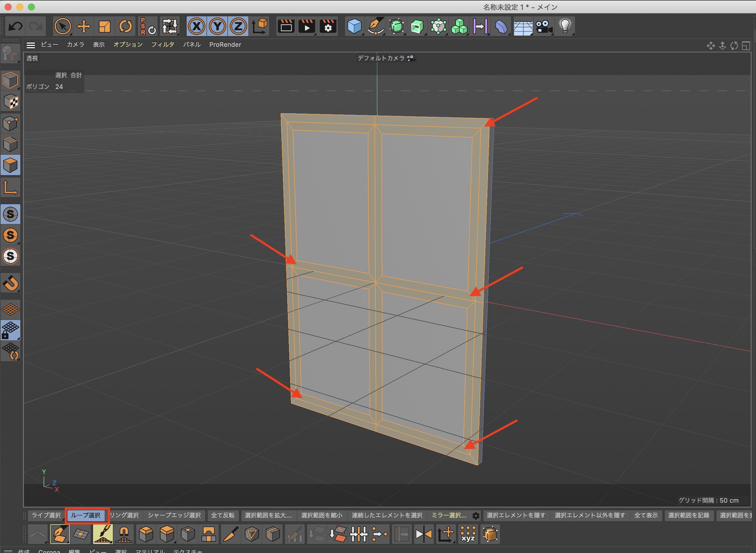
Task: Add a Cube primitive object
Action: tap(354, 26)
